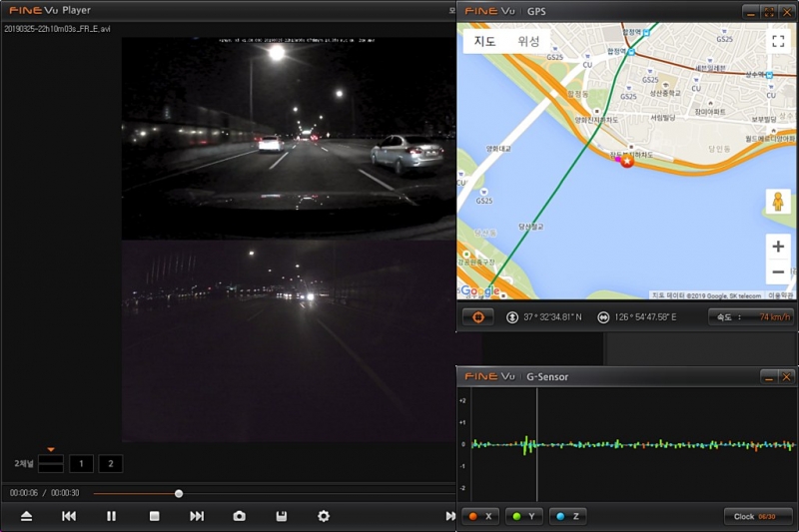Click the playback progress slider handle
The image size is (799, 532).
pos(179,493)
